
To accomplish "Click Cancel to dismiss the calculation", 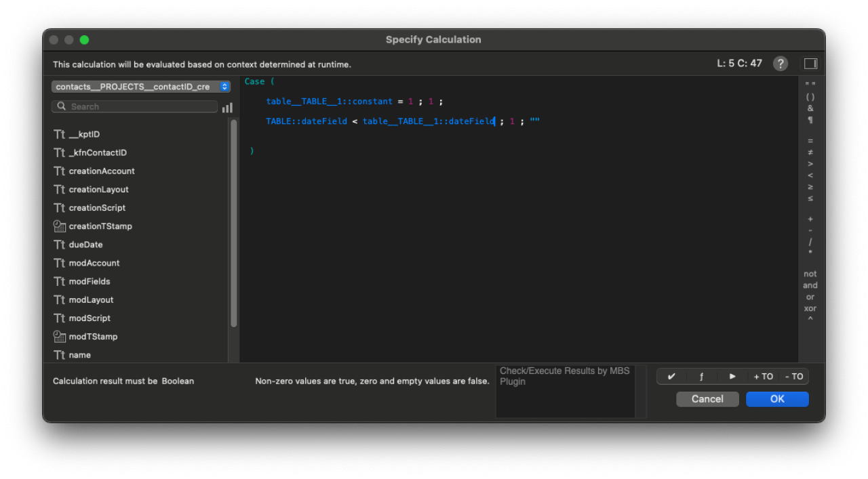I will tap(707, 399).
